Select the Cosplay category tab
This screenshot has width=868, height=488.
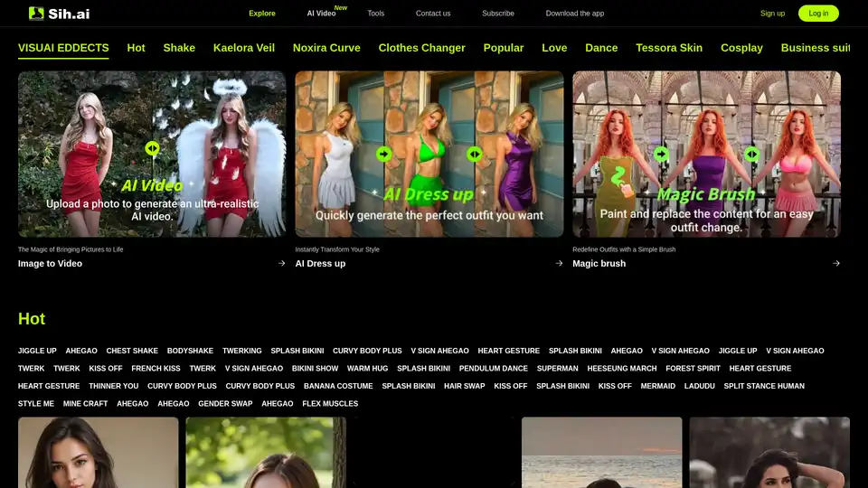[741, 48]
